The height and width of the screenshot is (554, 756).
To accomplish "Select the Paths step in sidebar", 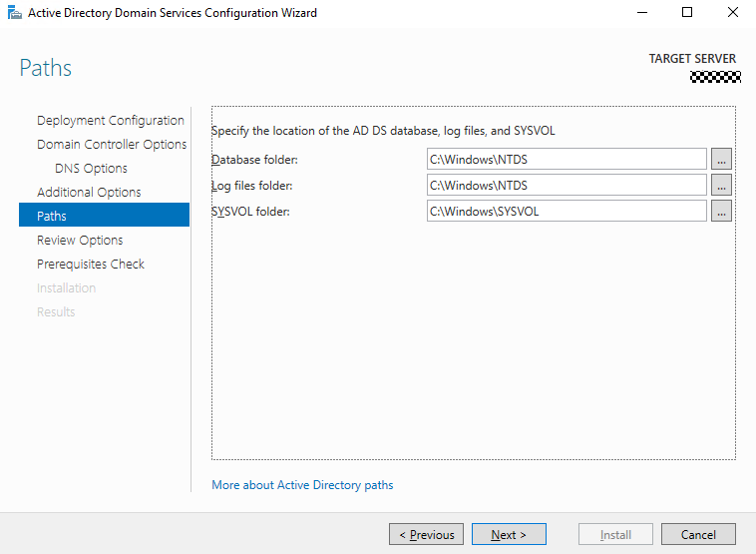I will point(104,215).
